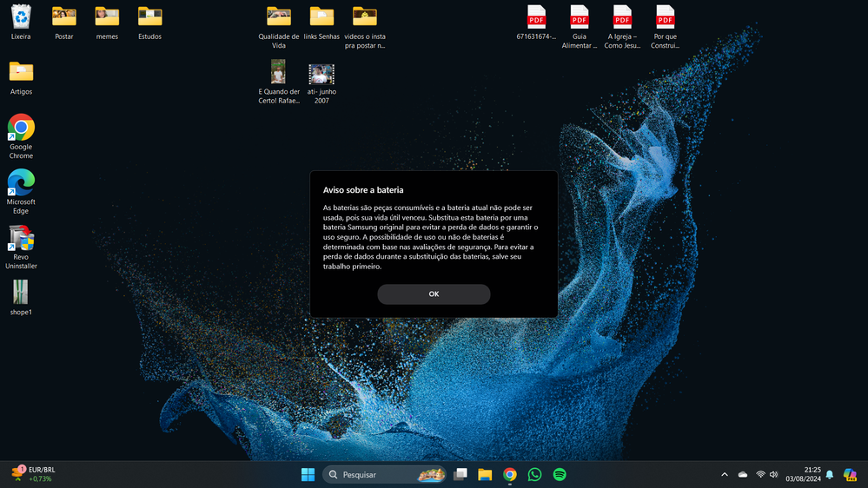The image size is (868, 488).
Task: Click OK in the battery warning dialog
Action: point(434,293)
